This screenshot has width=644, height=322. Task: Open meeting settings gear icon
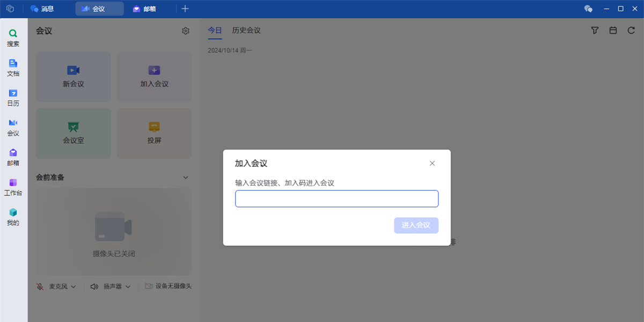click(186, 31)
